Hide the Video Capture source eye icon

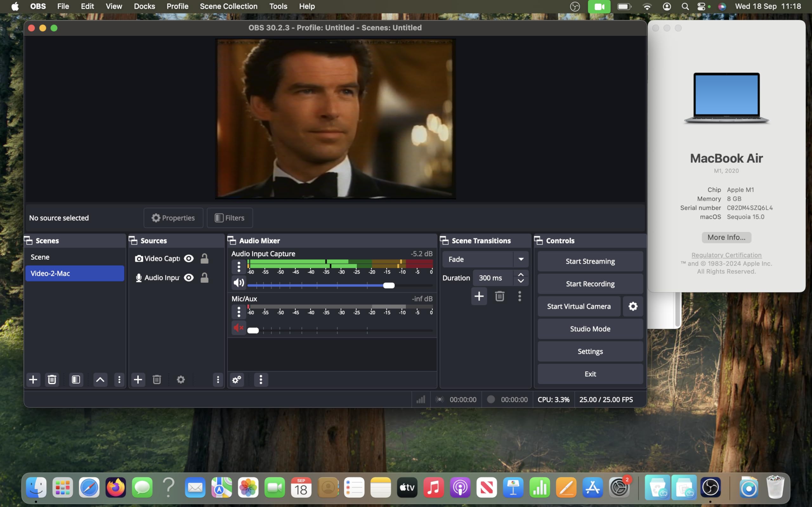pyautogui.click(x=189, y=259)
